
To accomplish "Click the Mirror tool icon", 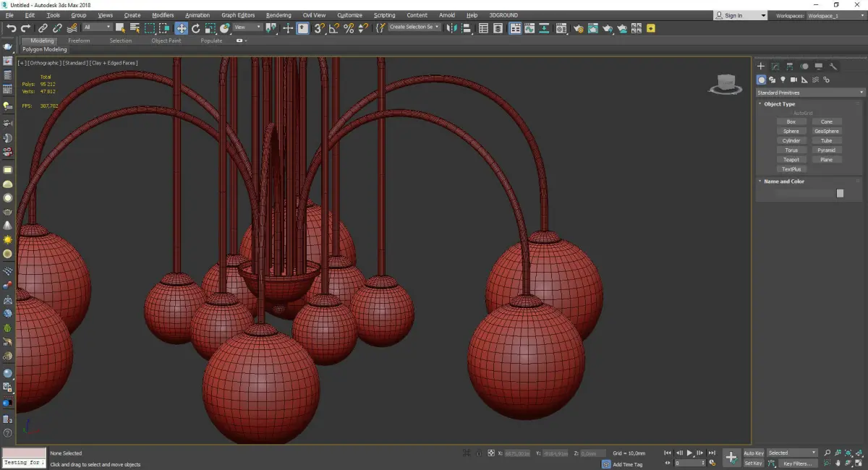I will pos(451,28).
